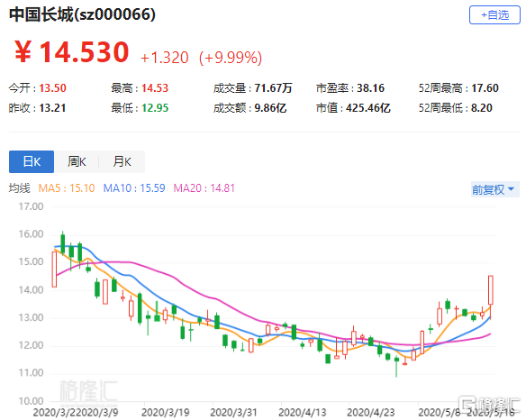The width and height of the screenshot is (526, 420).
Task: Click the x-axis date 2020/3/19
Action: (x=166, y=412)
